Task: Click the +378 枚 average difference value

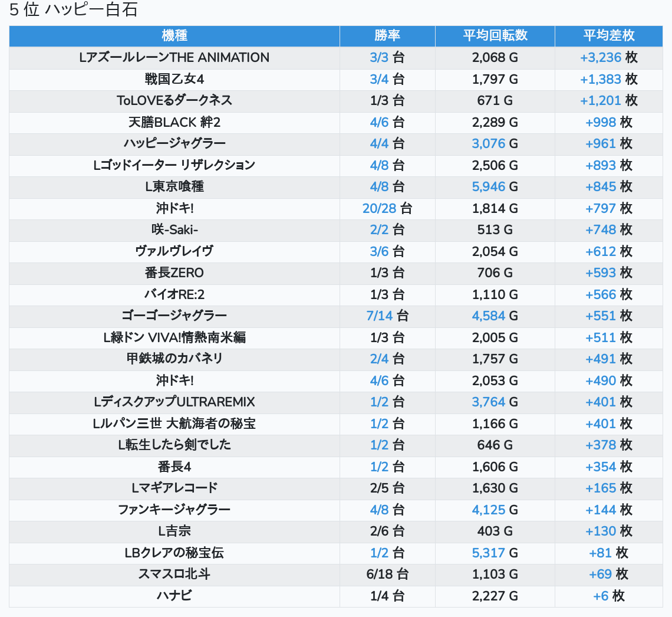Action: click(608, 445)
